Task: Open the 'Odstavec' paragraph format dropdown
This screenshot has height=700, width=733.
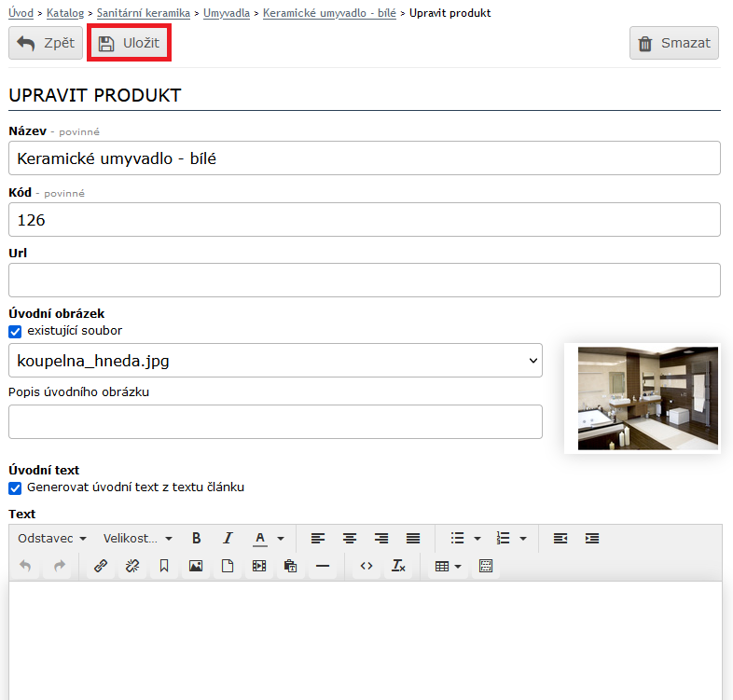Action: click(52, 538)
